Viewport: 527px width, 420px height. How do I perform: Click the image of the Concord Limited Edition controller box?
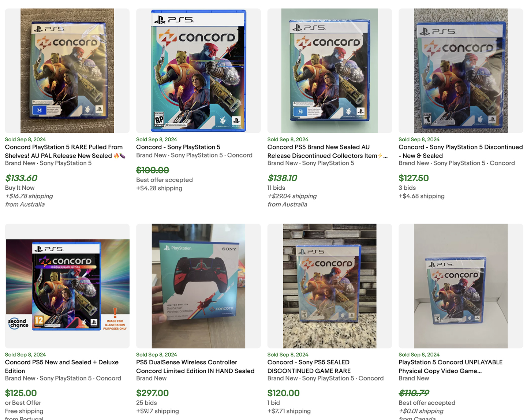198,286
